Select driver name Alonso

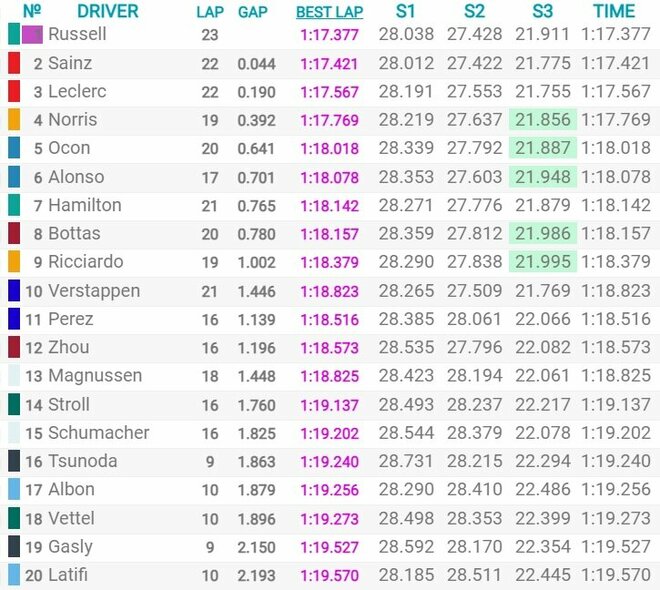(x=75, y=177)
